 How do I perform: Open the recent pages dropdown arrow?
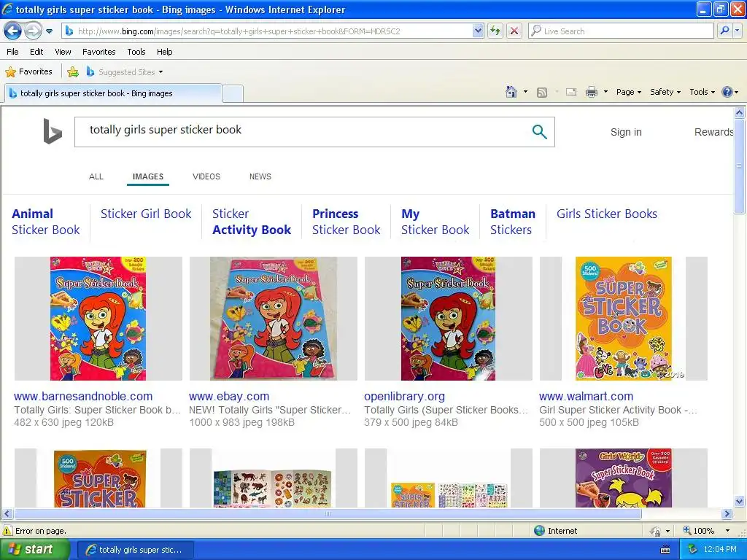coord(49,31)
